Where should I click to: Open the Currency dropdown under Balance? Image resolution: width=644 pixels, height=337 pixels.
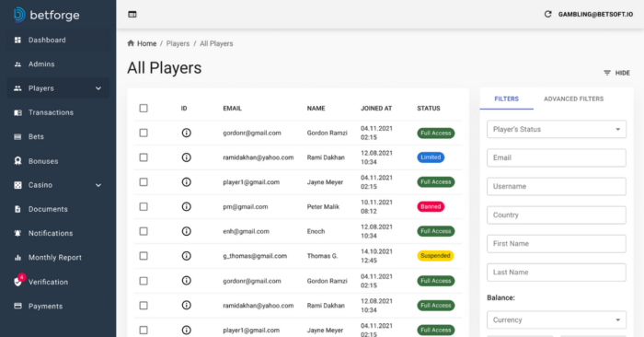(x=557, y=320)
